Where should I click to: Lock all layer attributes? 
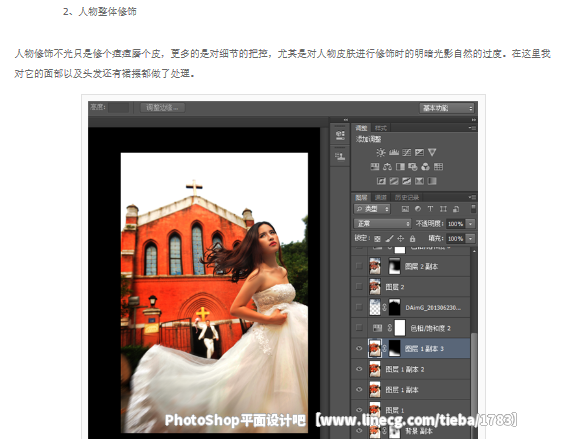click(413, 239)
